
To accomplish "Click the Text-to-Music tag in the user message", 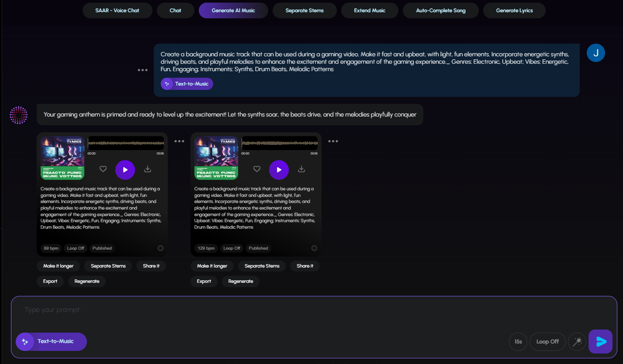I will (187, 84).
